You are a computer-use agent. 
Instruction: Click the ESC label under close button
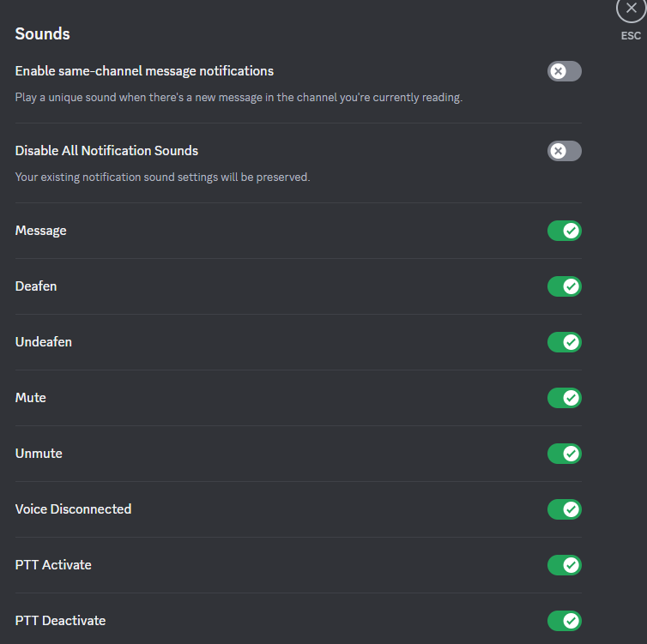tap(632, 36)
